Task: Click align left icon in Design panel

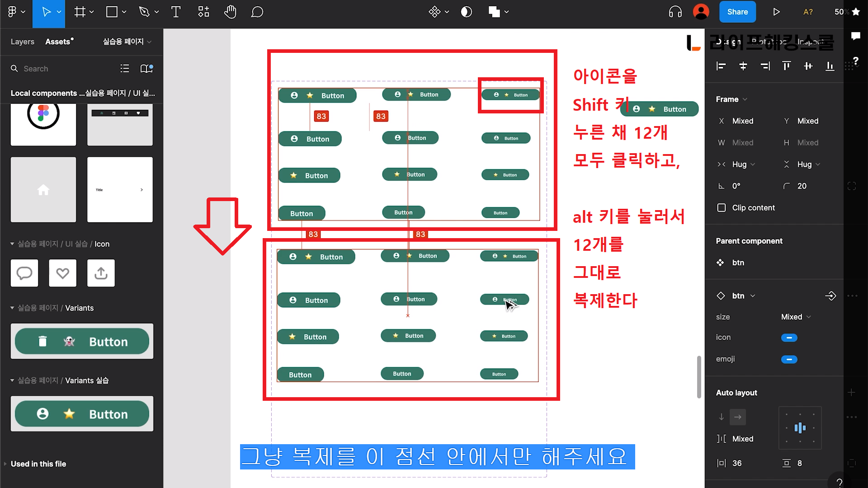Action: [721, 66]
